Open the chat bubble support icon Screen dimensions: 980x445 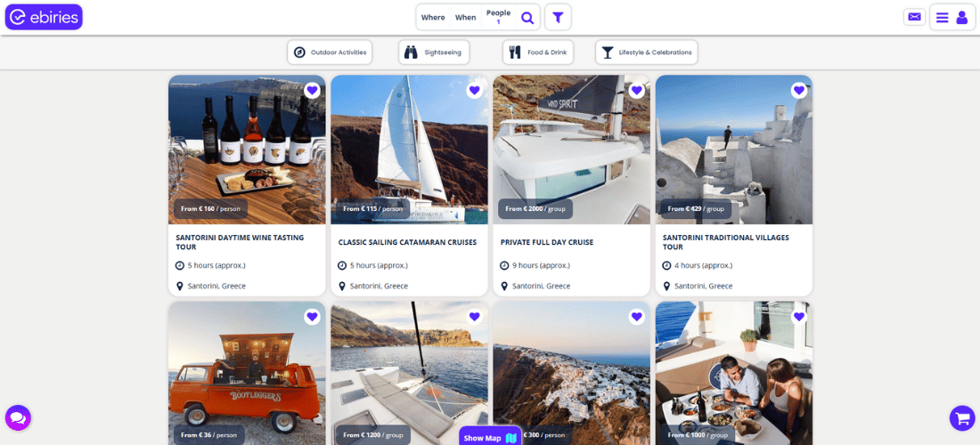[x=18, y=417]
